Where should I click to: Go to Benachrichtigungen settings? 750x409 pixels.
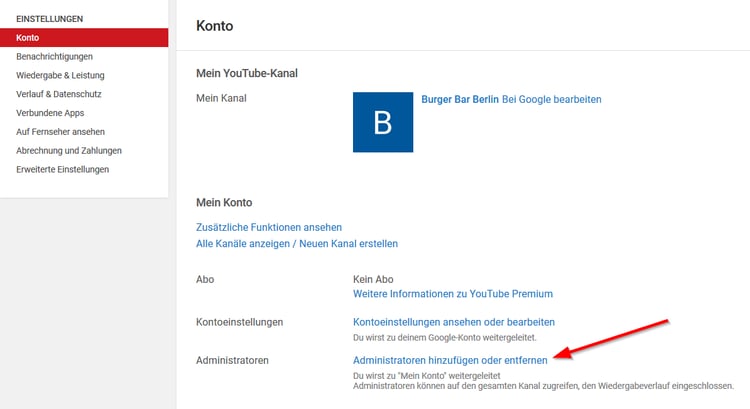[55, 56]
